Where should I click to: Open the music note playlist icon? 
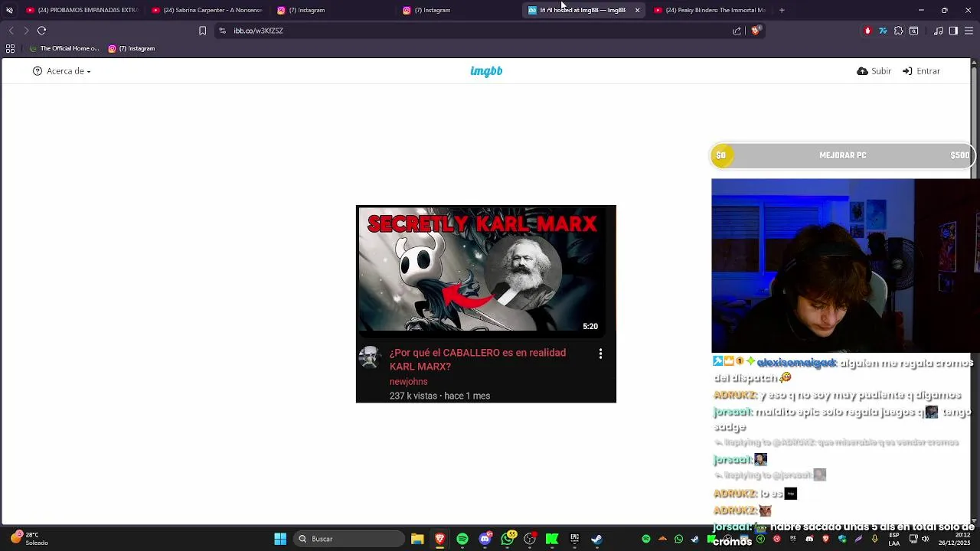tap(939, 31)
